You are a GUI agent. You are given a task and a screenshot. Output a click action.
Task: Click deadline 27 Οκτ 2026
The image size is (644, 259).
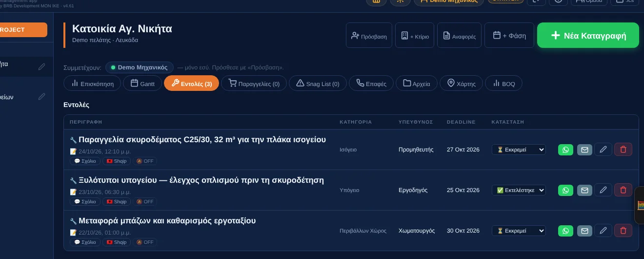[x=463, y=150]
